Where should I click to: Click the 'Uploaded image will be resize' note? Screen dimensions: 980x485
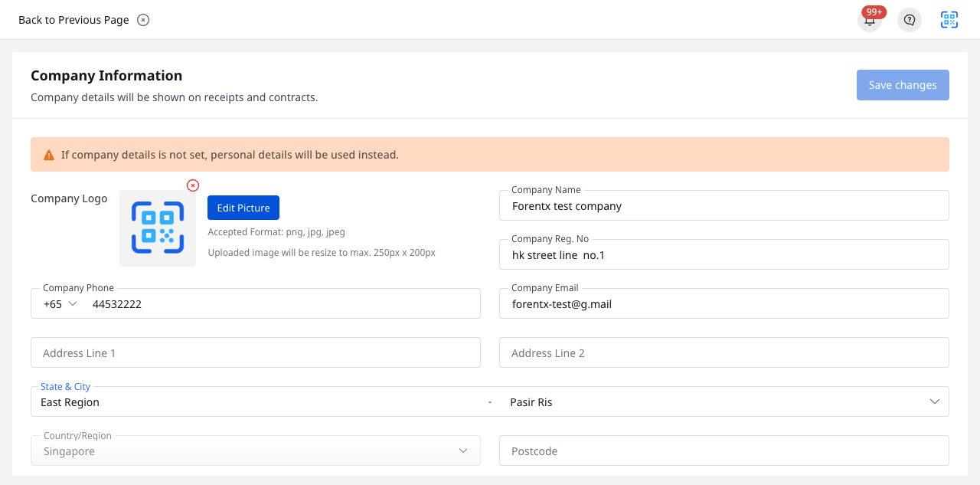(x=322, y=252)
